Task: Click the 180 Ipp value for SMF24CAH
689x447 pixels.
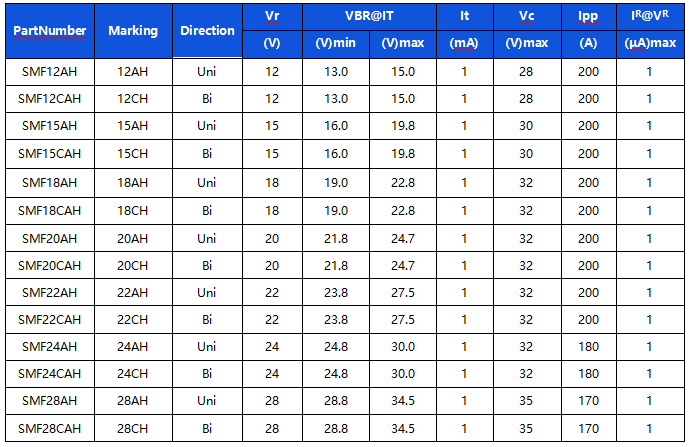Action: [588, 374]
